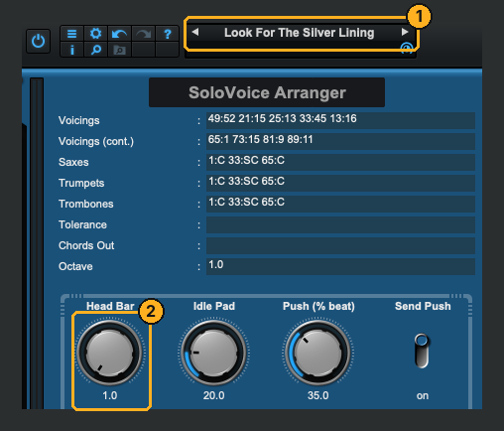Go to next preset with right arrow

point(404,32)
